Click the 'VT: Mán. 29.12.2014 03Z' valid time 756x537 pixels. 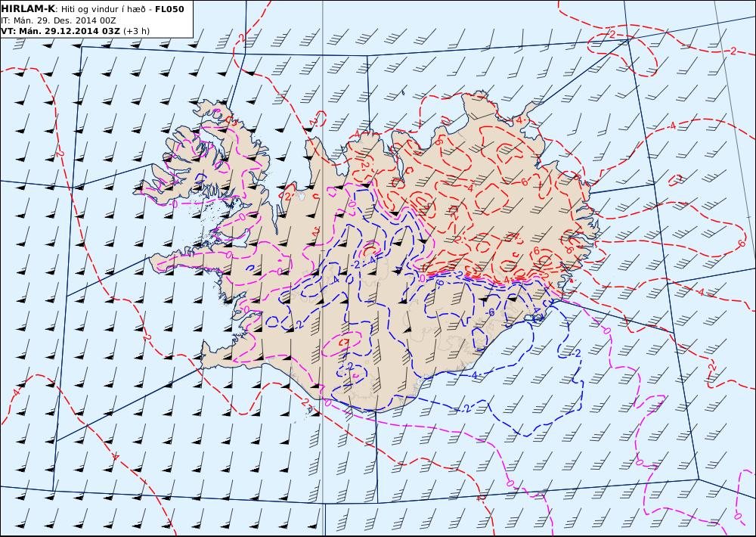(x=60, y=31)
